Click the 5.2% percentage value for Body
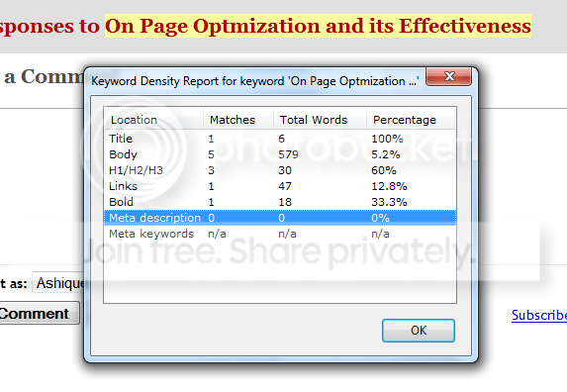 pyautogui.click(x=386, y=154)
